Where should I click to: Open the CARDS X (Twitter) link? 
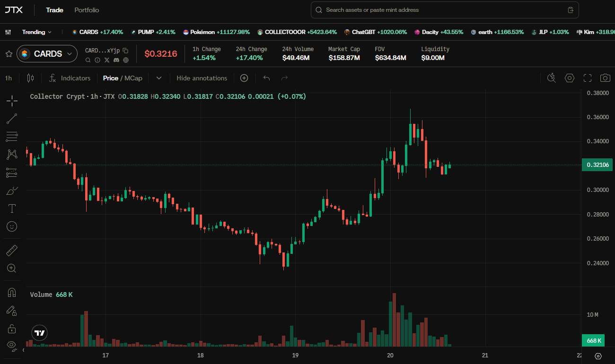106,60
